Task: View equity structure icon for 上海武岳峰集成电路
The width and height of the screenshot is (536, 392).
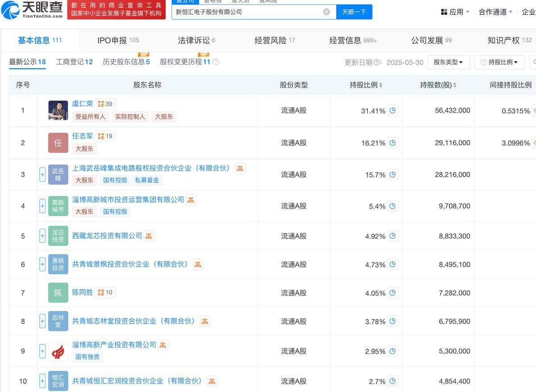Action: [x=240, y=168]
